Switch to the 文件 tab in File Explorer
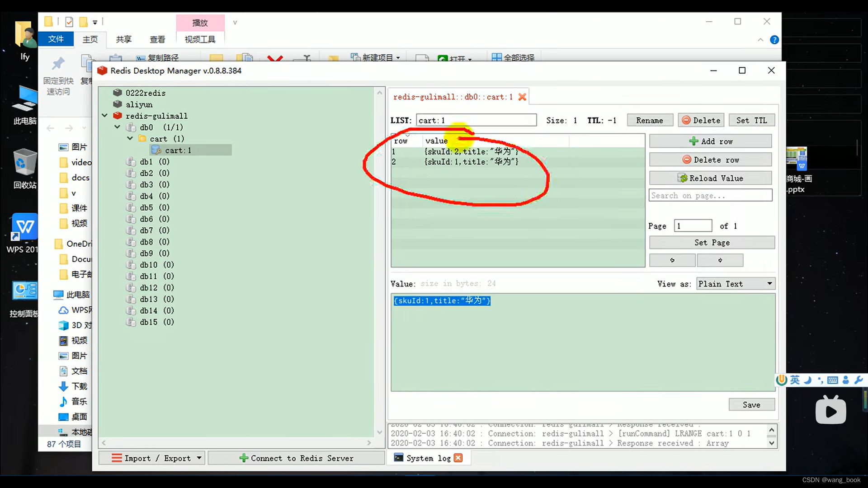The height and width of the screenshot is (488, 868). click(56, 39)
